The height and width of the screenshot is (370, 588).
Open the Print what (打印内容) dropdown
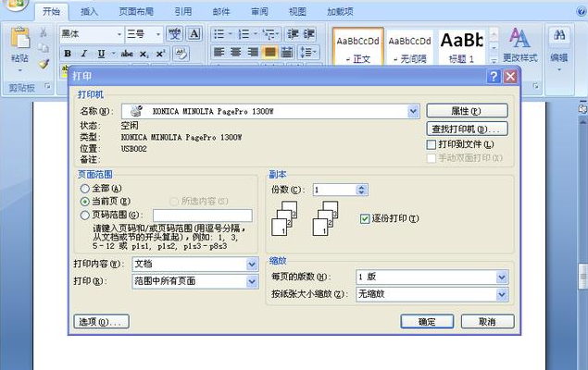click(252, 265)
